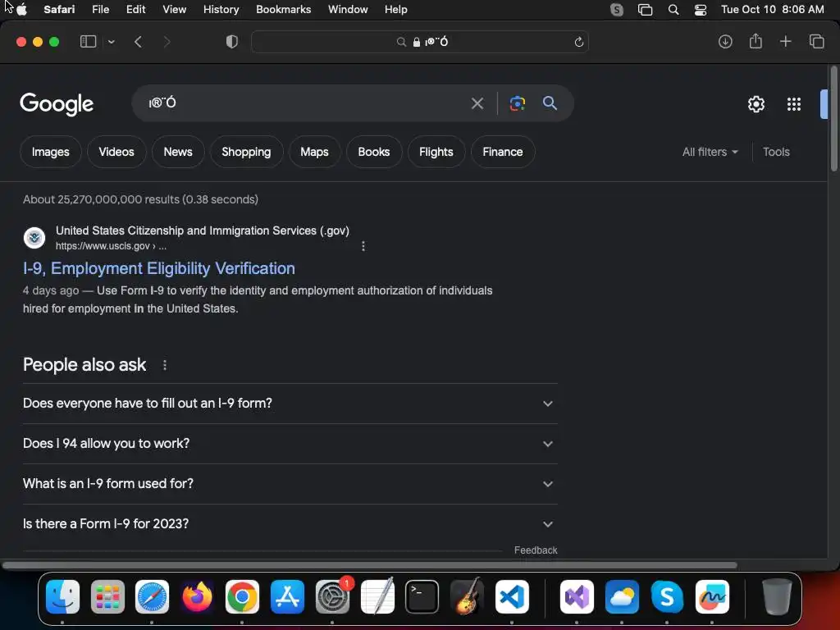
Task: Open the three-dot menu for USCIS result
Action: pos(363,246)
